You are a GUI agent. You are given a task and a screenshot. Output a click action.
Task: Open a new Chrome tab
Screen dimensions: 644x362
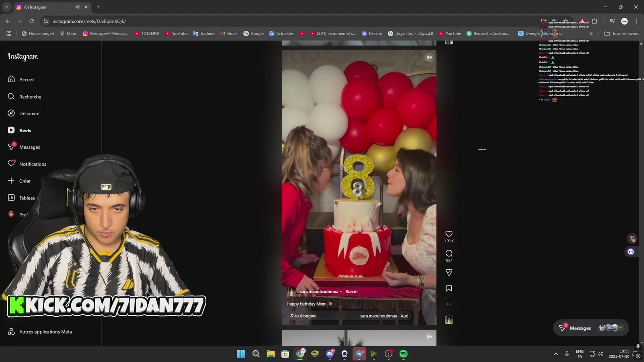(x=98, y=7)
